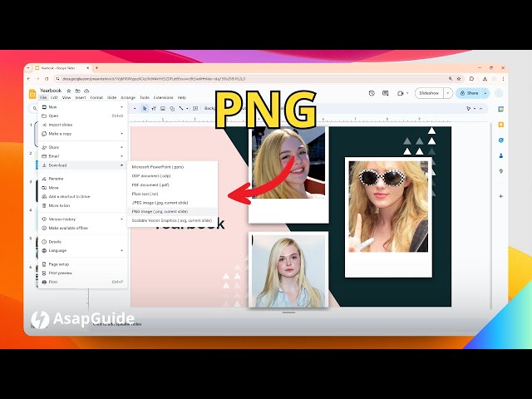The image size is (532, 399).
Task: Open the Chrome three-dot menu
Action: (x=503, y=79)
